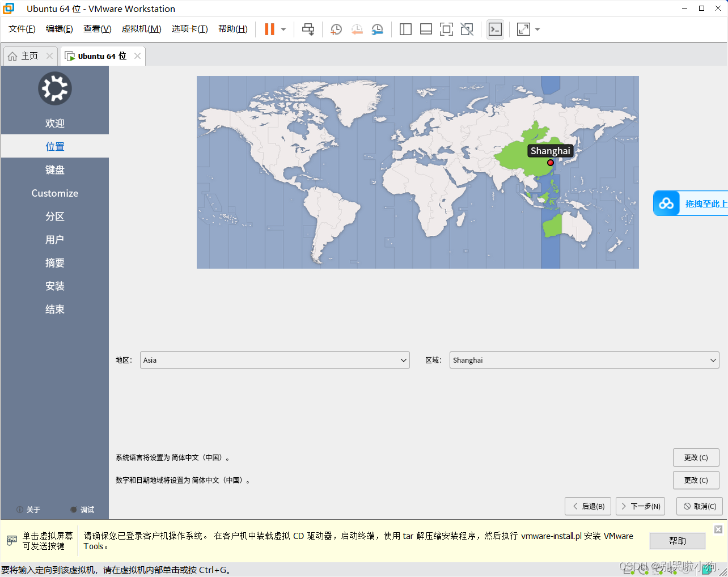Open the console view icon

(x=495, y=29)
